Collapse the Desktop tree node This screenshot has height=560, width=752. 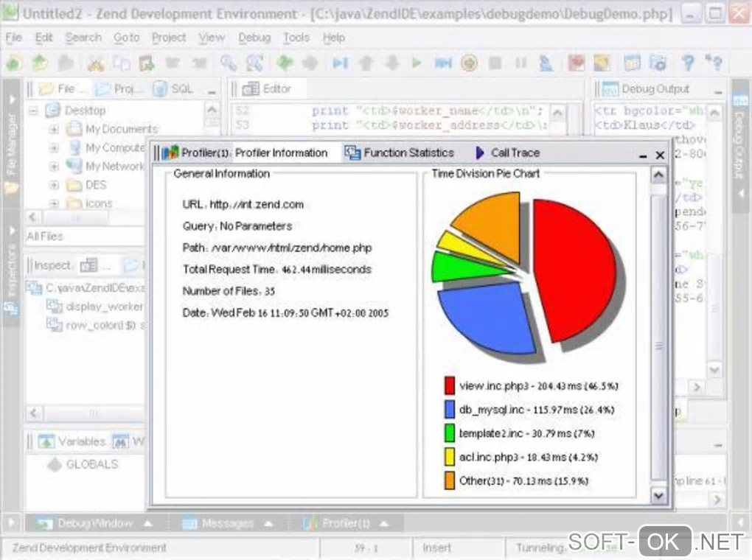pos(32,111)
